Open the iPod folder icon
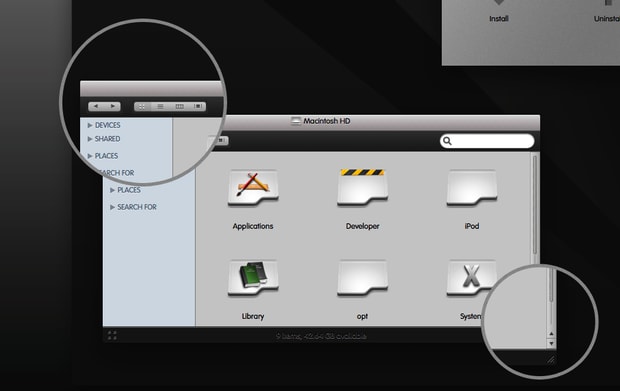The height and width of the screenshot is (391, 620). pos(472,188)
